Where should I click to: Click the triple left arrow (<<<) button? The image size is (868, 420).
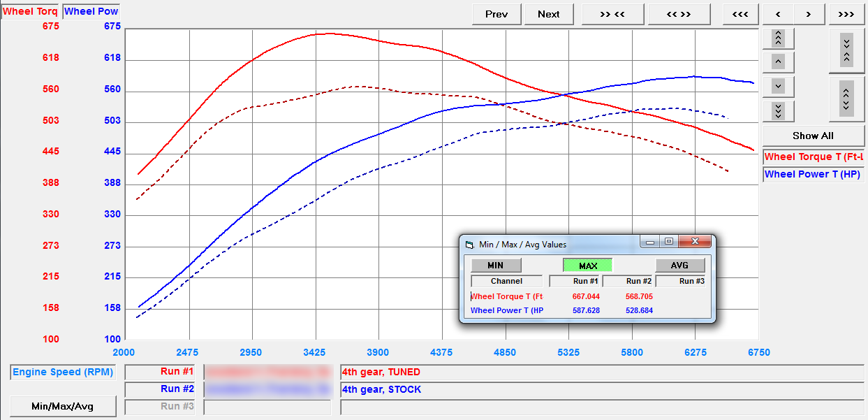click(740, 14)
